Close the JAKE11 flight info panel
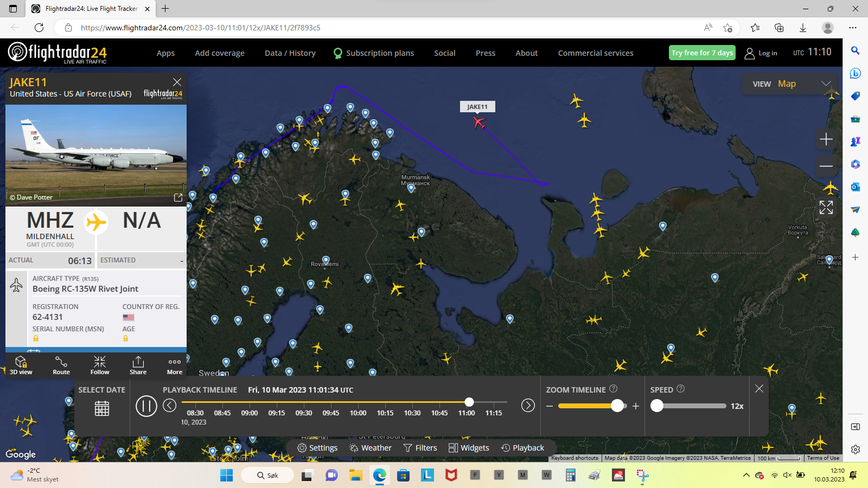 (177, 82)
